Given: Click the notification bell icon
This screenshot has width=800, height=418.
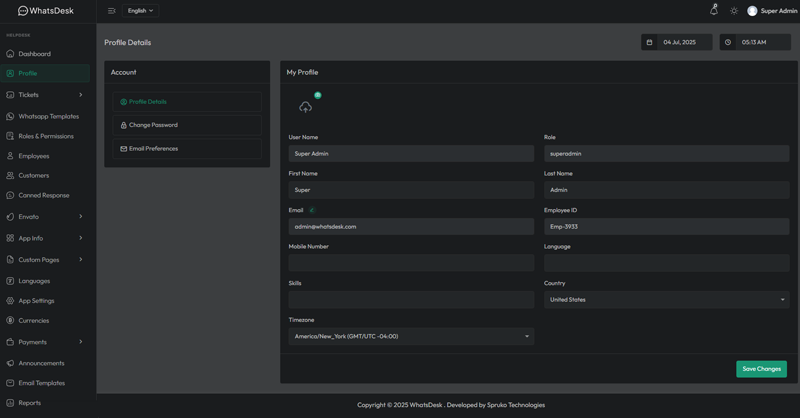Looking at the screenshot, I should point(713,11).
